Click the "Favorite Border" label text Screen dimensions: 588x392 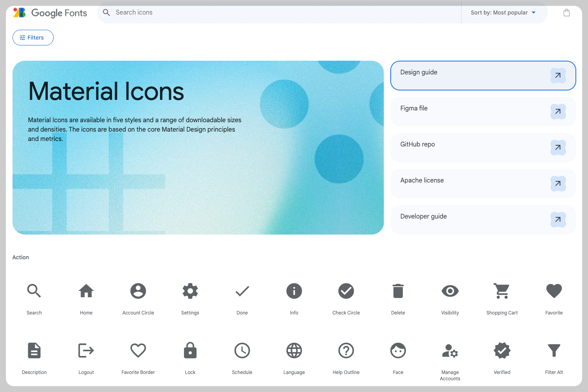138,372
